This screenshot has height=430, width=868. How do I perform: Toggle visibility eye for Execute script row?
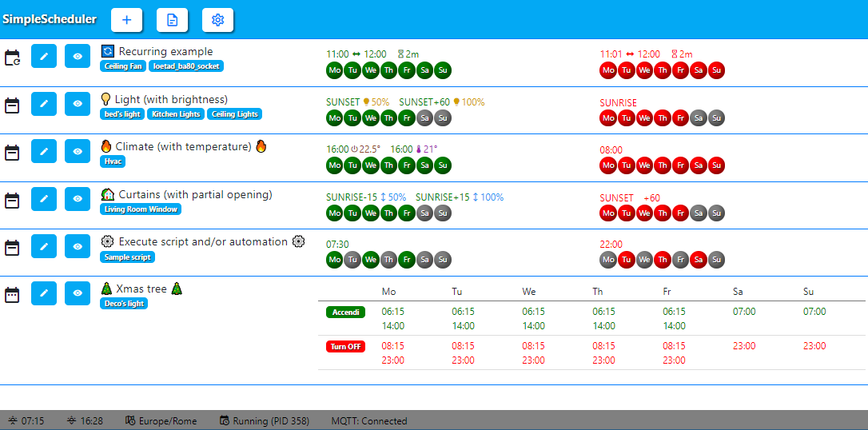coord(78,245)
